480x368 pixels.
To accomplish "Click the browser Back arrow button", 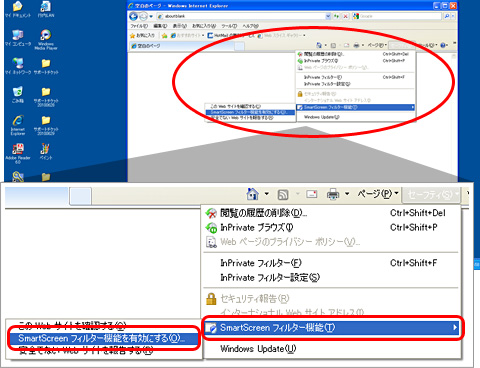I will click(x=134, y=16).
